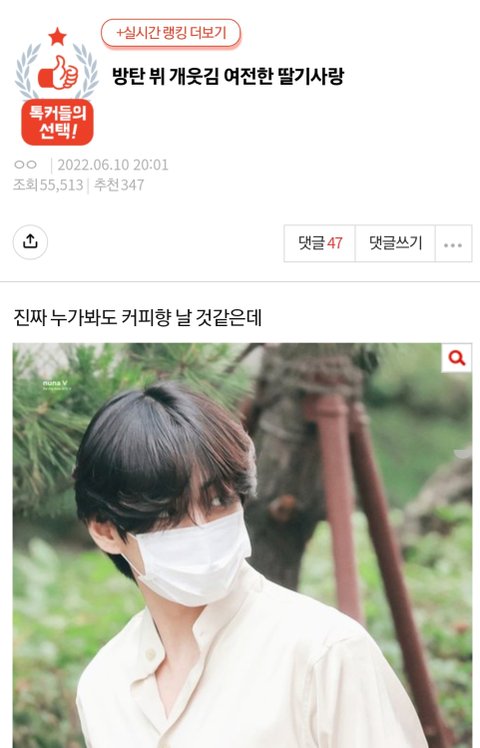This screenshot has height=748, width=480.
Task: Click the 조회 55,513 view count
Action: (48, 185)
